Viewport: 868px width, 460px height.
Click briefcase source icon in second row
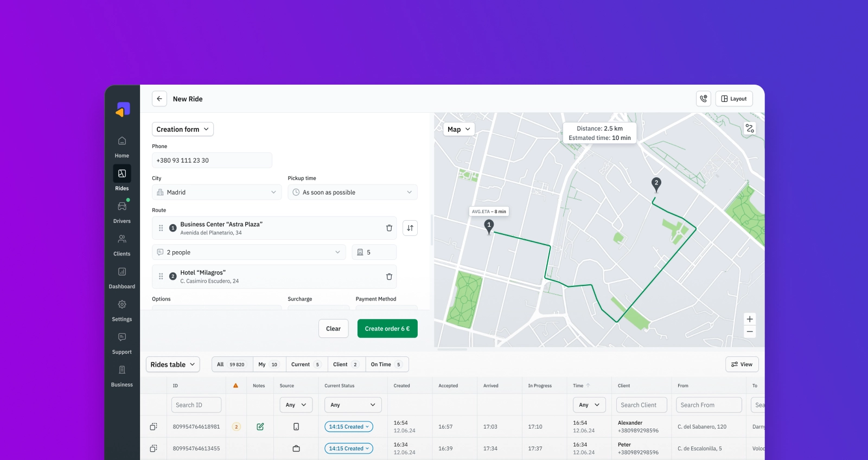click(x=296, y=449)
